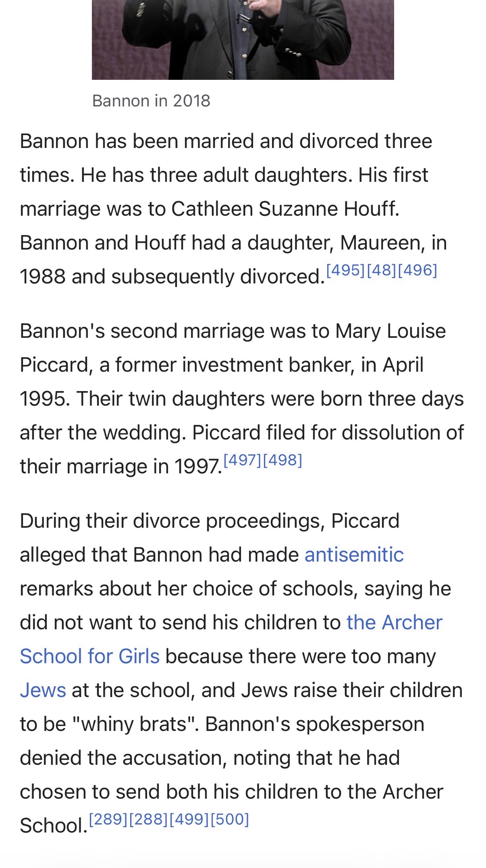Open footnote [496] after first marriage paragraph

point(417,270)
